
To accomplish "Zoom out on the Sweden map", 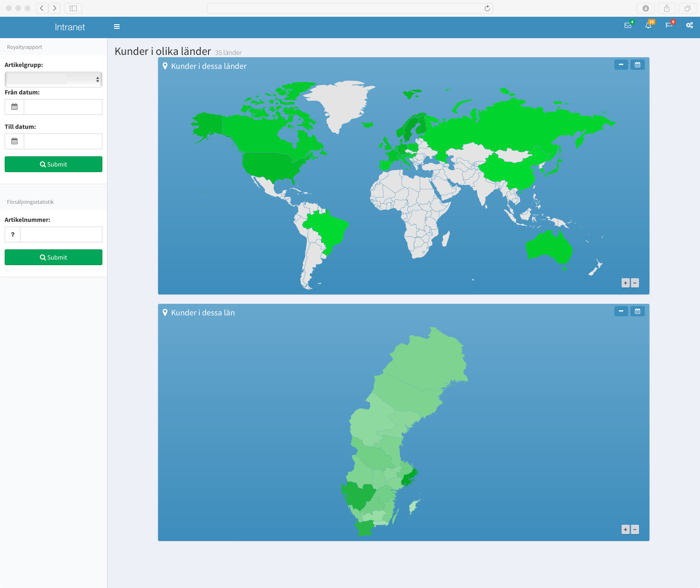I will pyautogui.click(x=635, y=529).
